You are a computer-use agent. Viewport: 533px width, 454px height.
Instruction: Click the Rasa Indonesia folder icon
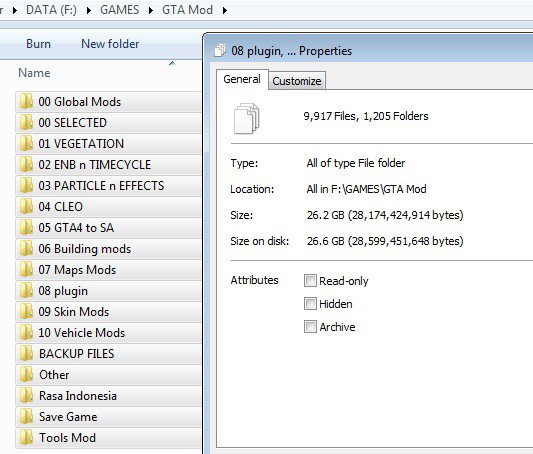pos(26,396)
